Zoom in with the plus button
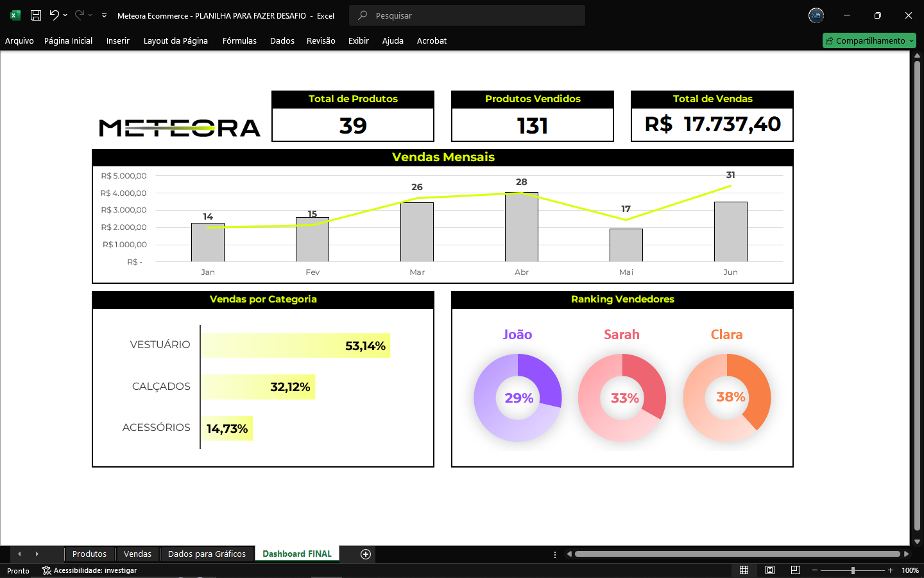 [891, 570]
